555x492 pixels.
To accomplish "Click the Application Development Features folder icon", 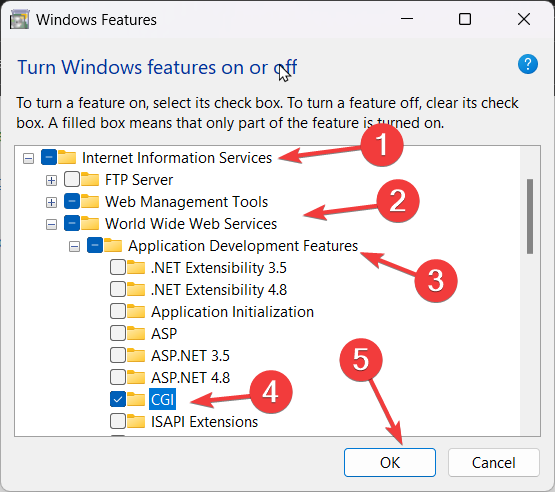I will [x=113, y=245].
